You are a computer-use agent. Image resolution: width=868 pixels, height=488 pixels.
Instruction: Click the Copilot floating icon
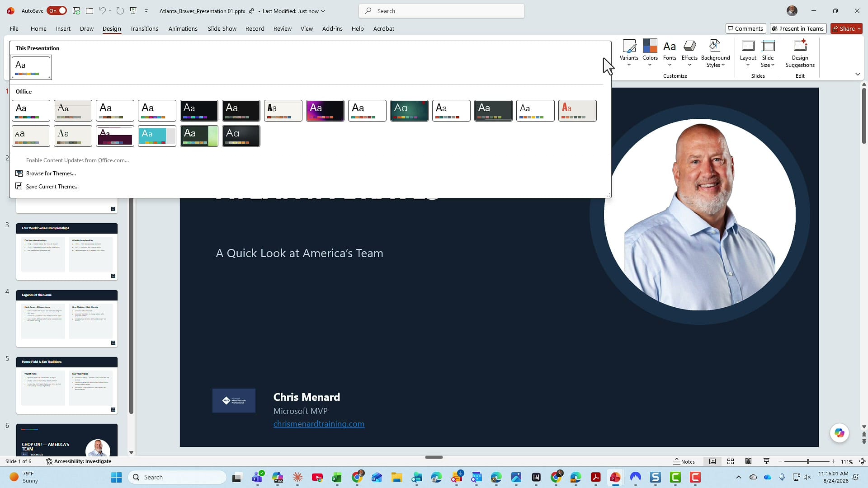840,433
